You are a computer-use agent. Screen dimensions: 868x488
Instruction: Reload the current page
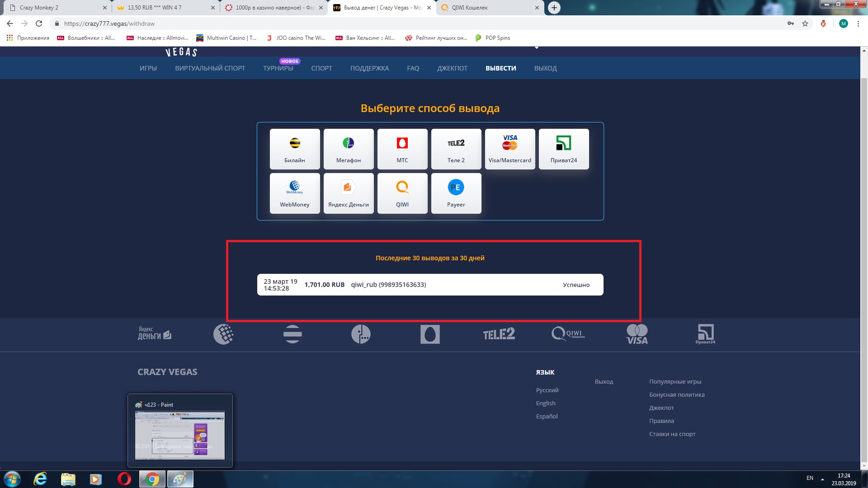pos(39,23)
